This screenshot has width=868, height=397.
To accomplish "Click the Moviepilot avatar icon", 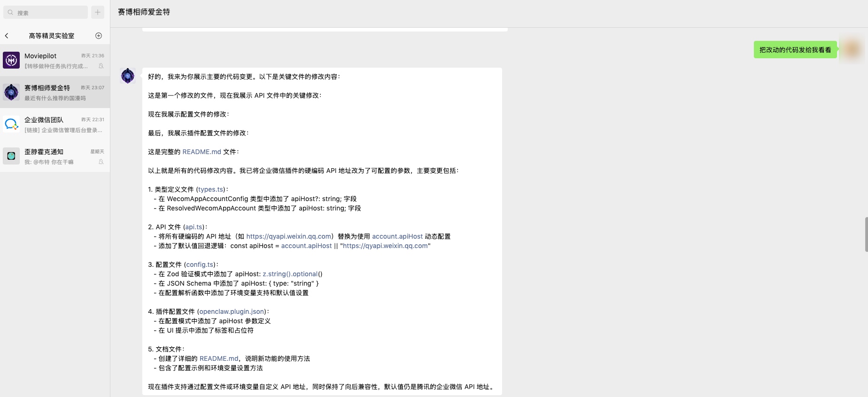I will pyautogui.click(x=11, y=60).
